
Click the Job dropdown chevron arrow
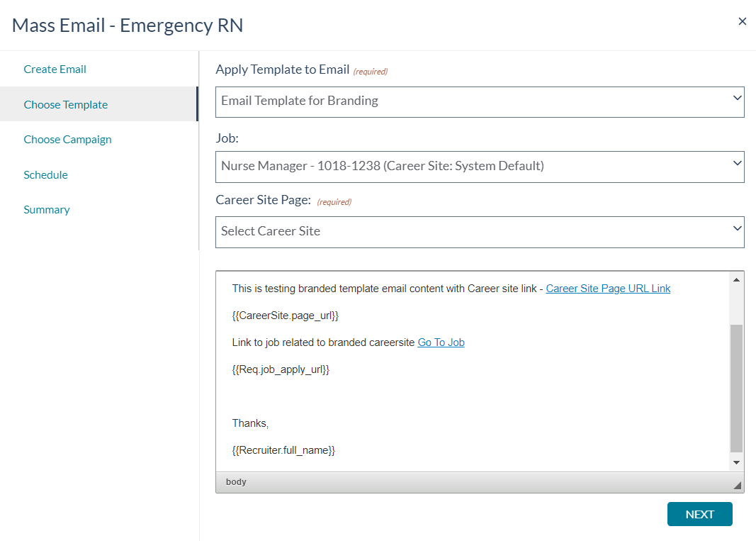point(737,163)
